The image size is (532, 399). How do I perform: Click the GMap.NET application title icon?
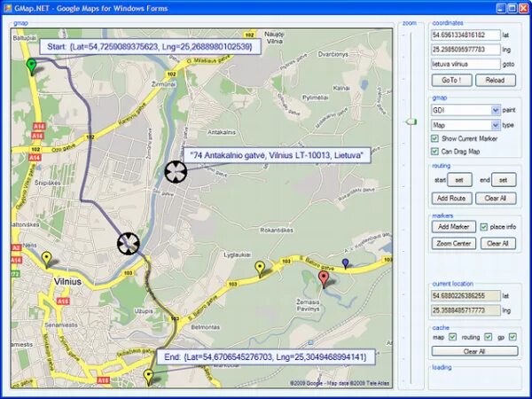[x=8, y=8]
